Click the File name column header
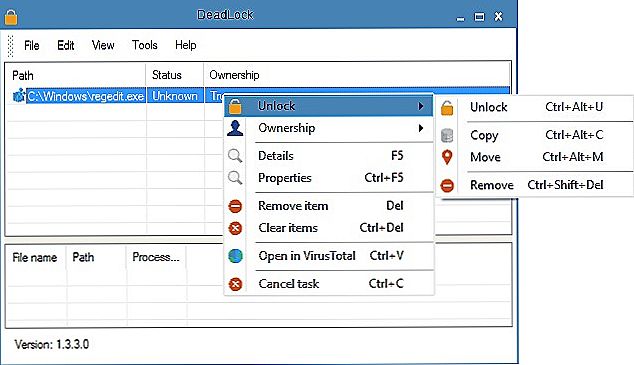 pos(36,257)
